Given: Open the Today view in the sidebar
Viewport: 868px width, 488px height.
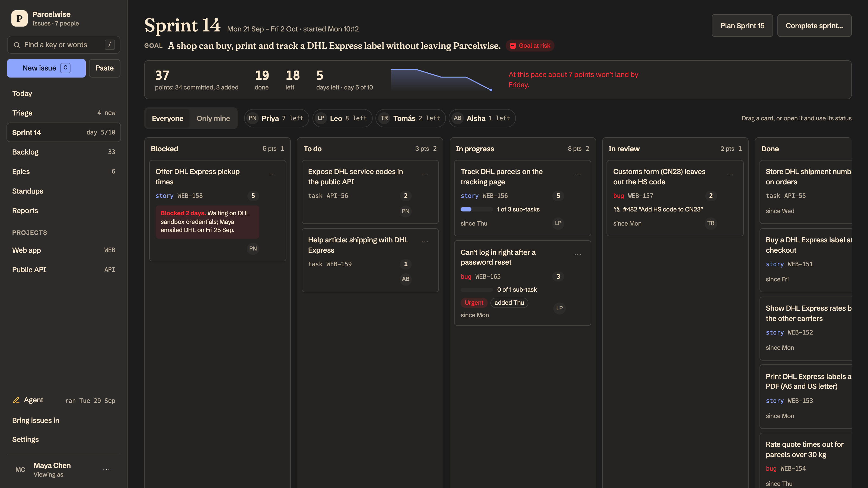Looking at the screenshot, I should tap(64, 94).
